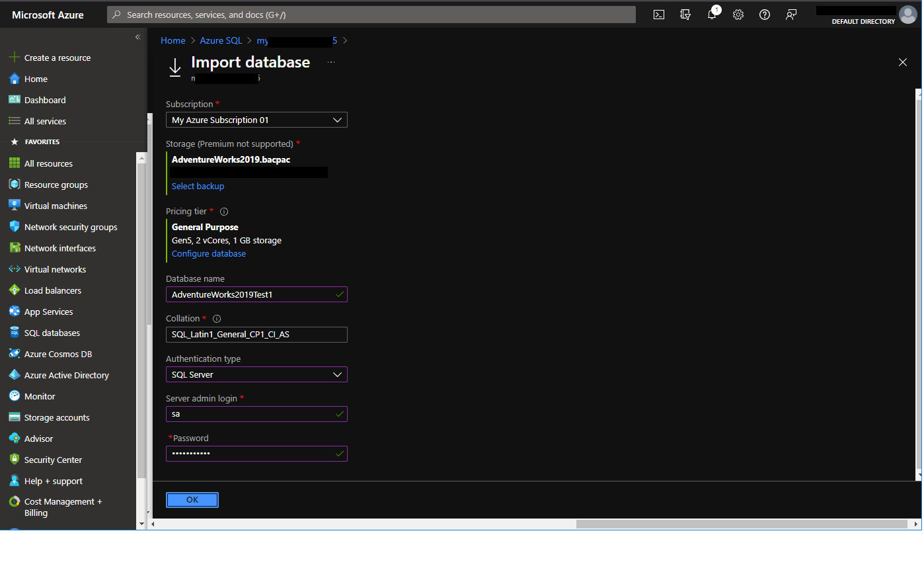Image resolution: width=924 pixels, height=582 pixels.
Task: Open the account avatar menu
Action: (908, 15)
